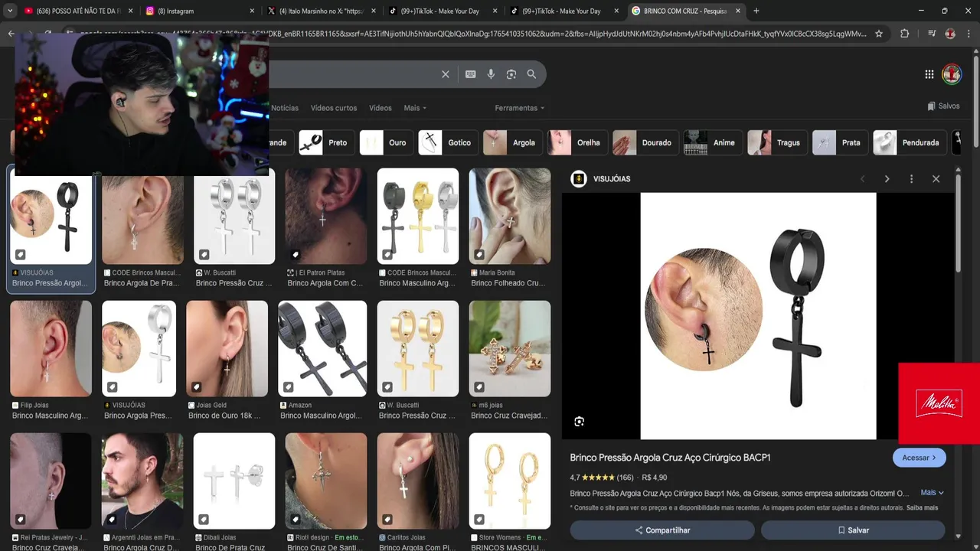Click the preview panel scrollbar

click(958, 222)
